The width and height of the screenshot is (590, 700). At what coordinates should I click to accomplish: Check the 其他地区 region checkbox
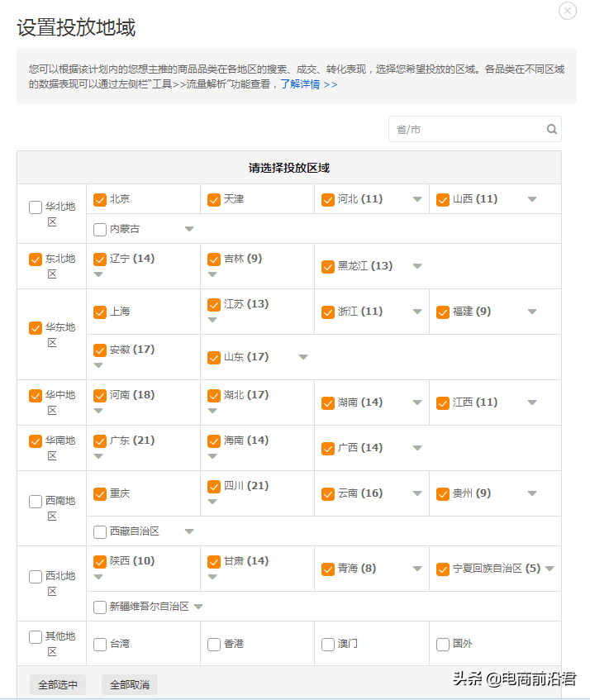pyautogui.click(x=36, y=637)
